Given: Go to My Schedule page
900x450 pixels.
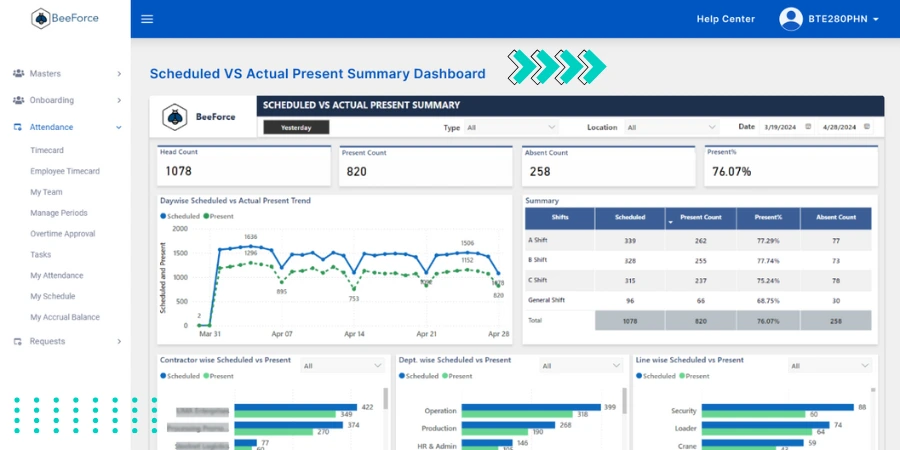Looking at the screenshot, I should 52,296.
